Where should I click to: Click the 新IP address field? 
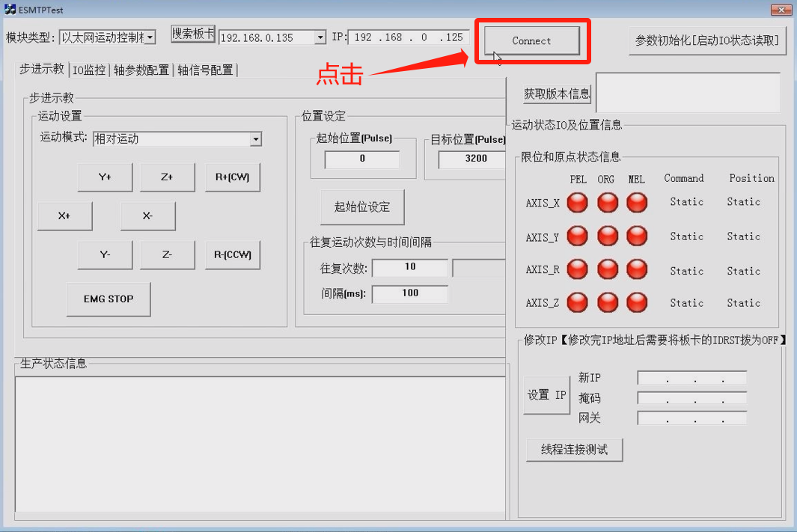coord(691,378)
